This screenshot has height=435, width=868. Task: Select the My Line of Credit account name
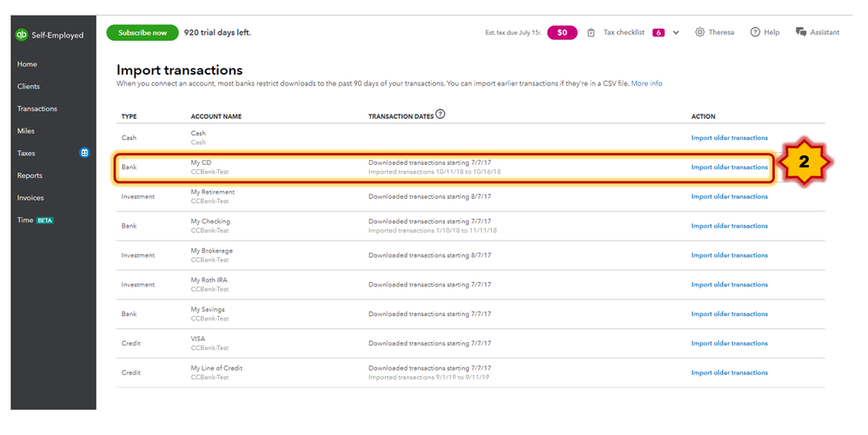coord(216,368)
